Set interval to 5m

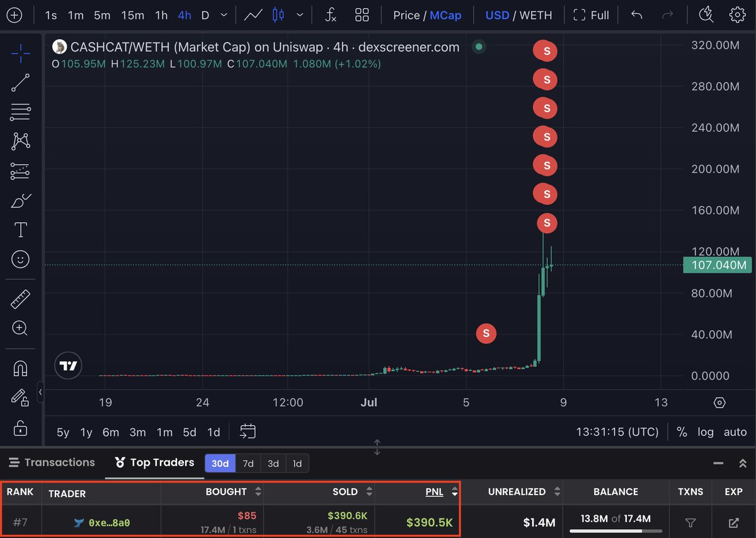coord(101,15)
